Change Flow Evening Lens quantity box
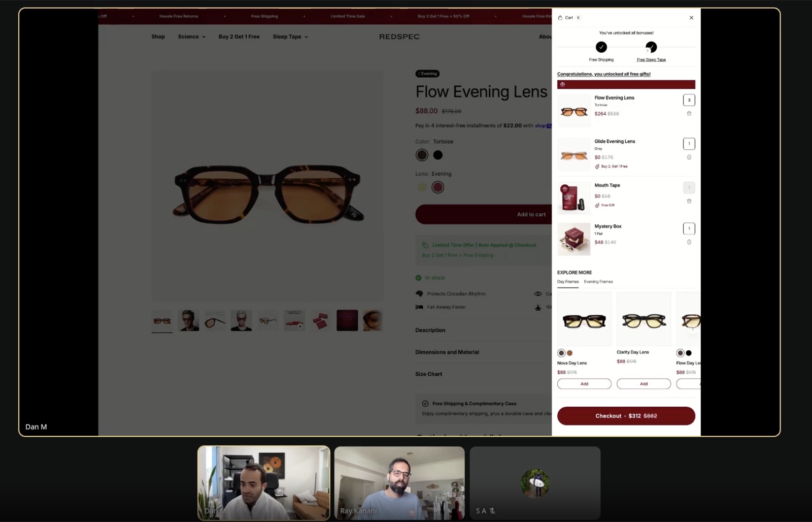Viewport: 812px width, 522px height. (689, 100)
